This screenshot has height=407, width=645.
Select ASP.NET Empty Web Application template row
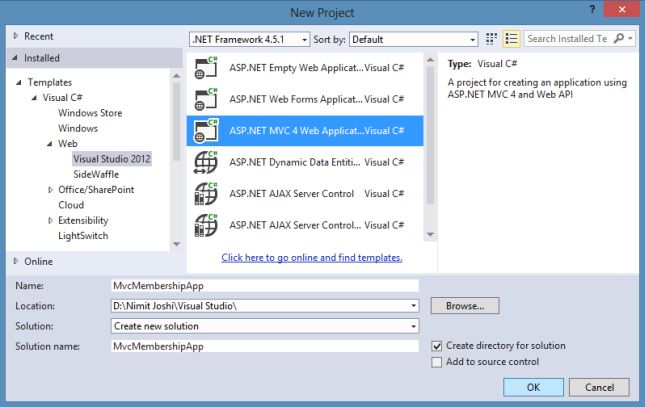305,68
